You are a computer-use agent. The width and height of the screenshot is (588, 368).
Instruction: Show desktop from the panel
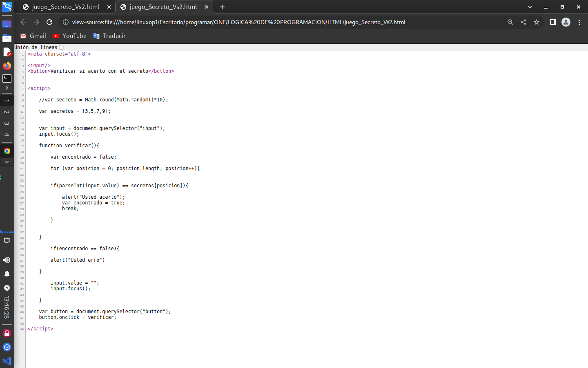(7, 24)
